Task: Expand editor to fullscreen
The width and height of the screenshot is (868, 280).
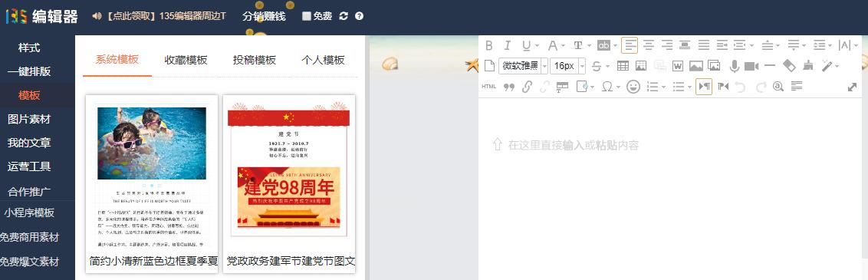Action: coord(853,87)
